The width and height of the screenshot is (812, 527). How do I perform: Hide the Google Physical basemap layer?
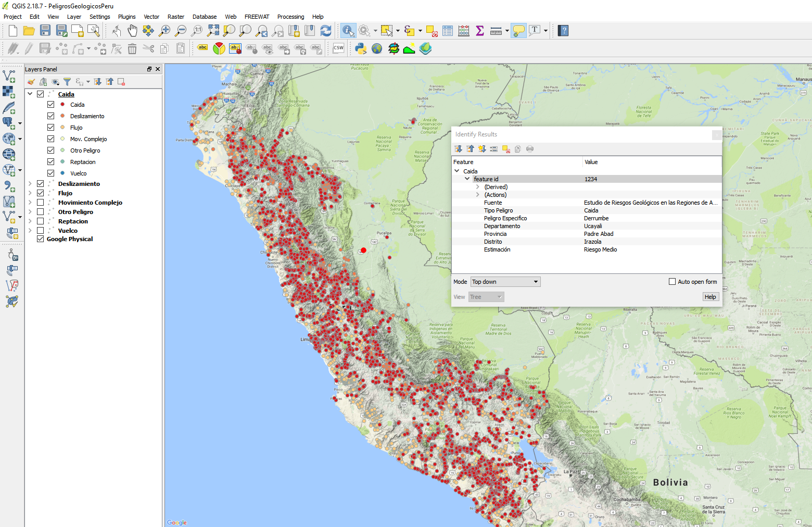pyautogui.click(x=40, y=239)
